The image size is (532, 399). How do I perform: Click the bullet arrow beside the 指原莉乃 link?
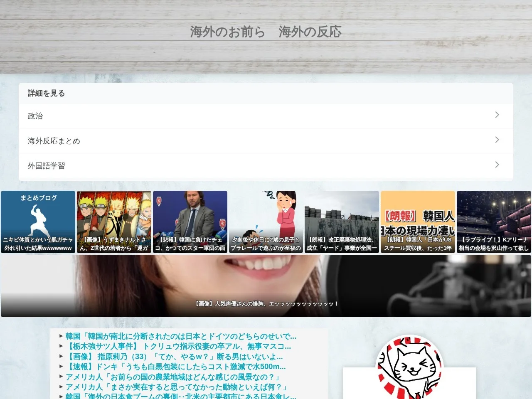(x=61, y=357)
